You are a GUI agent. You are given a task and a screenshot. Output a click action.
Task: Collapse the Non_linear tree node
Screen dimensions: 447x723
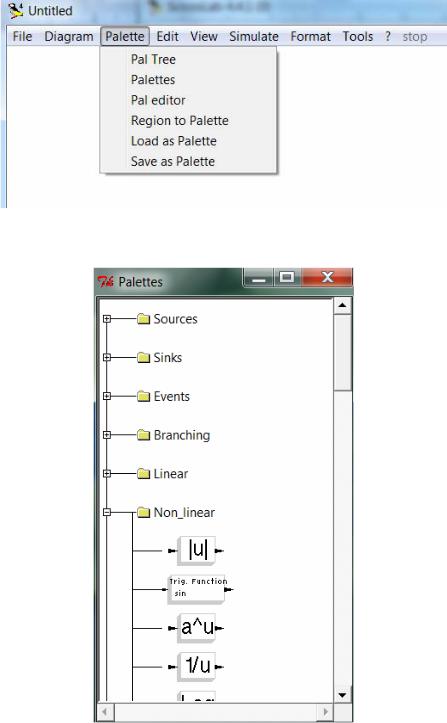(107, 512)
